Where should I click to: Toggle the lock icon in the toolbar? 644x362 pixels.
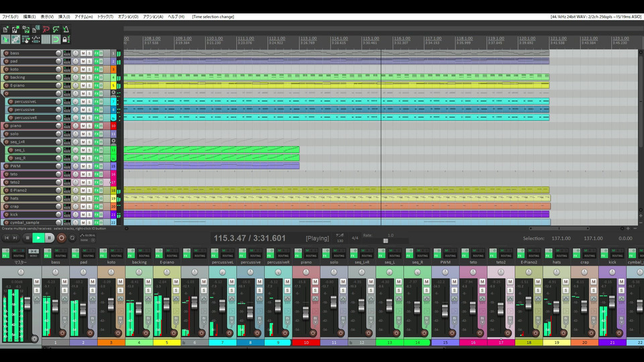tap(66, 40)
